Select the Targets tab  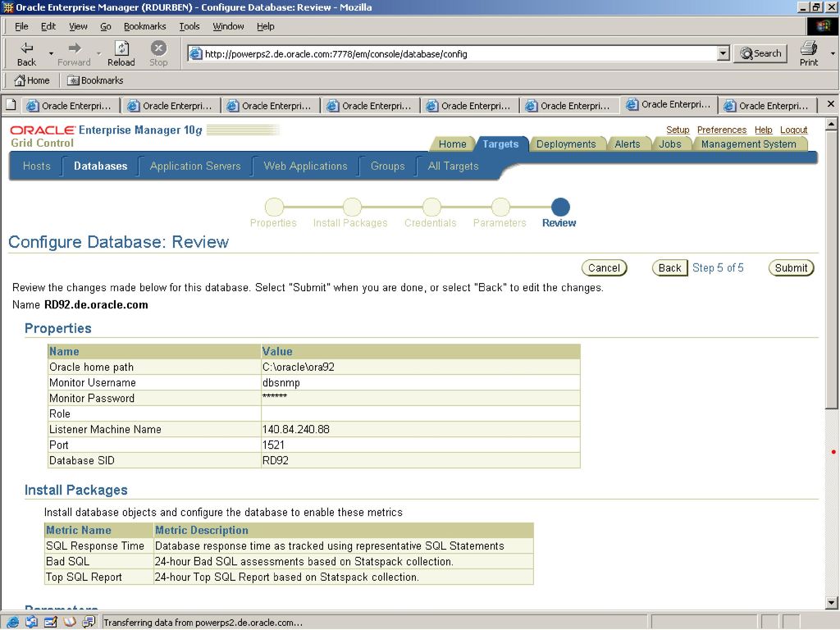pyautogui.click(x=500, y=144)
